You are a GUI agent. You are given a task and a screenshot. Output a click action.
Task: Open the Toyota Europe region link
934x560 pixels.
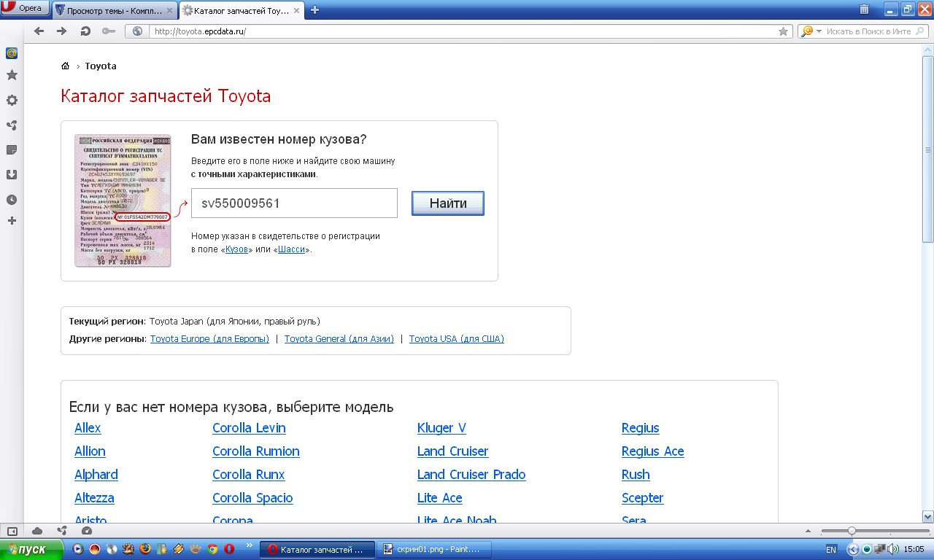tap(209, 339)
